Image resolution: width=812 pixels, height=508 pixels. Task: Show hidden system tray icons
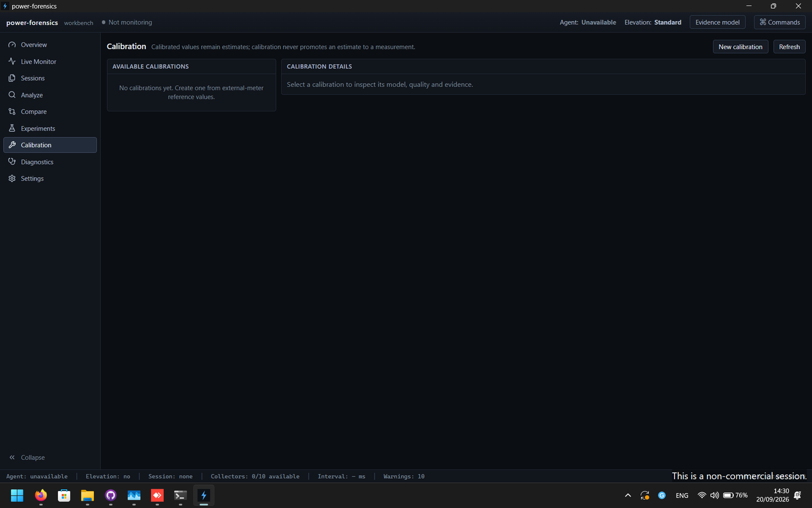[628, 496]
